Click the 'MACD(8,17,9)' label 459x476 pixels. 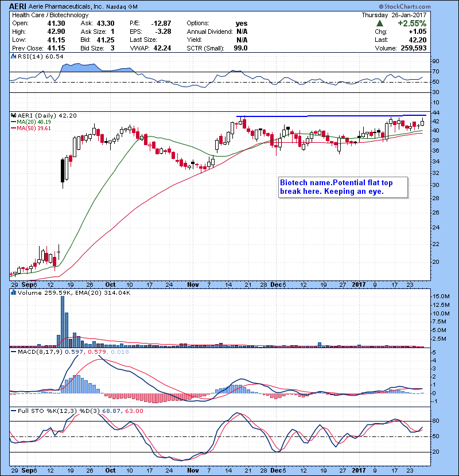40,352
